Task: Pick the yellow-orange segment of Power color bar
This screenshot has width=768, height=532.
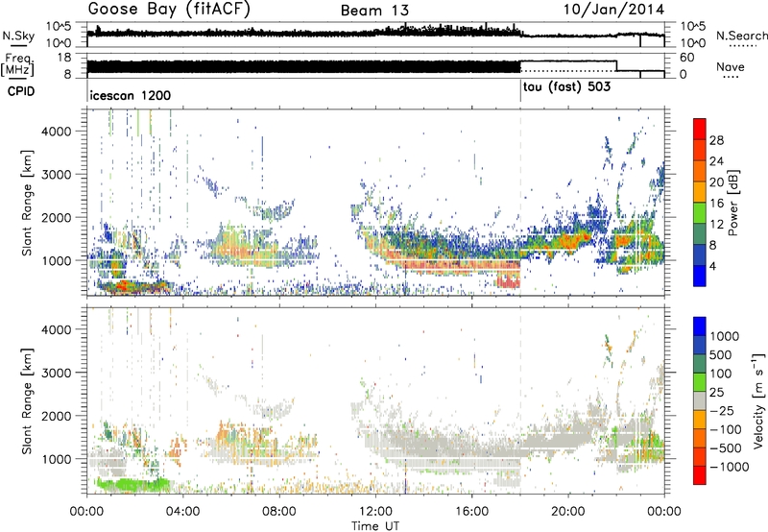Action: click(700, 192)
